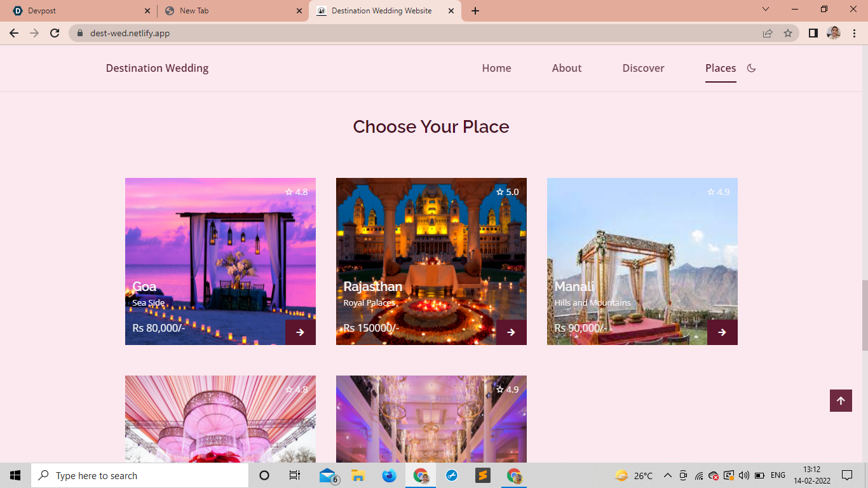The width and height of the screenshot is (868, 488).
Task: Close the Devpost tab
Action: [147, 11]
